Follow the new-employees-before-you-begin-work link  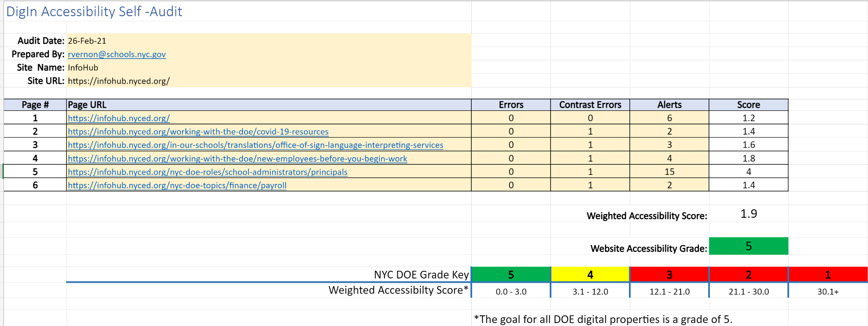pos(237,159)
